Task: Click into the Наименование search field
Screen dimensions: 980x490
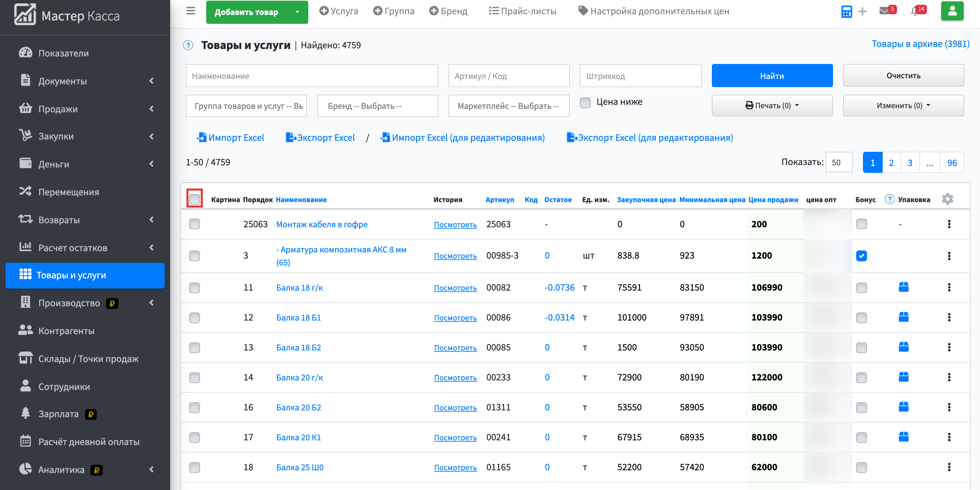Action: pyautogui.click(x=312, y=76)
